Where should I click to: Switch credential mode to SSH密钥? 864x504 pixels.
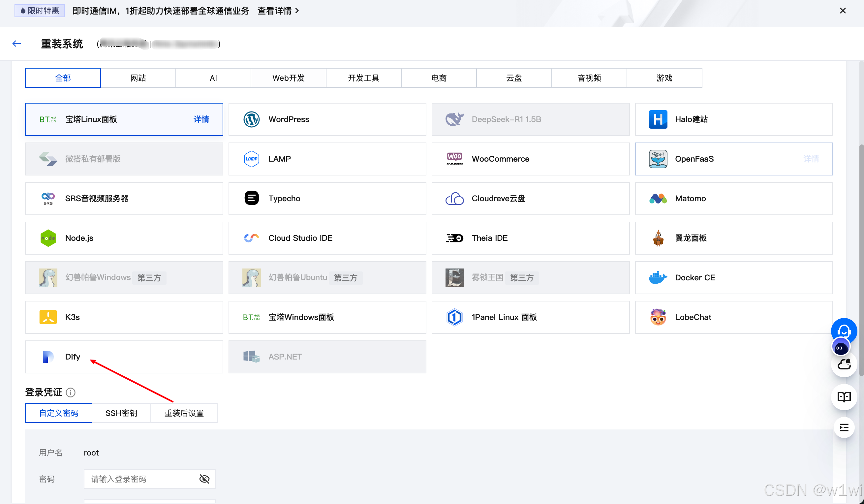coord(121,413)
